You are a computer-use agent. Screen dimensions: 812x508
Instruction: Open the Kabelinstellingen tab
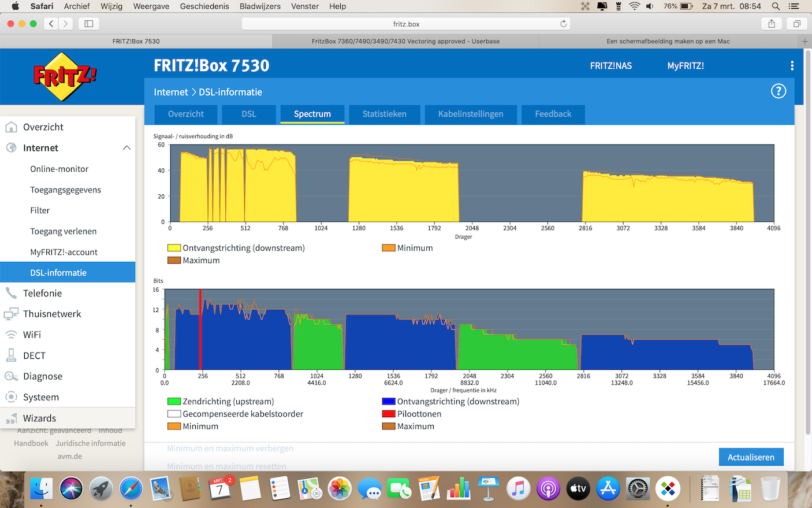(x=470, y=114)
